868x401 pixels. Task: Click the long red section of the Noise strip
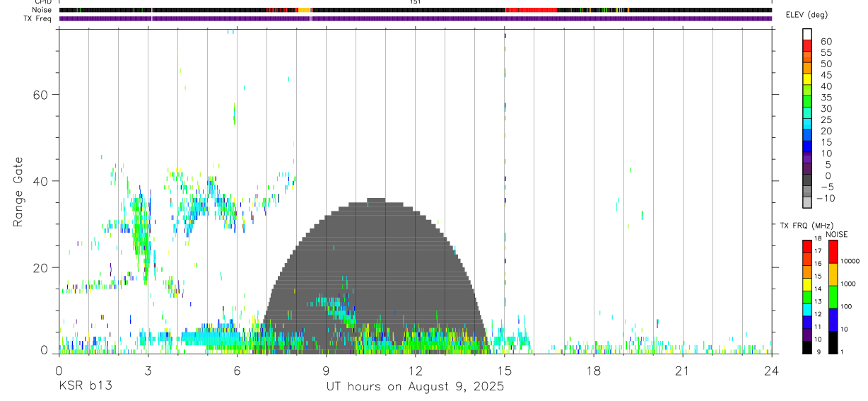[x=532, y=10]
